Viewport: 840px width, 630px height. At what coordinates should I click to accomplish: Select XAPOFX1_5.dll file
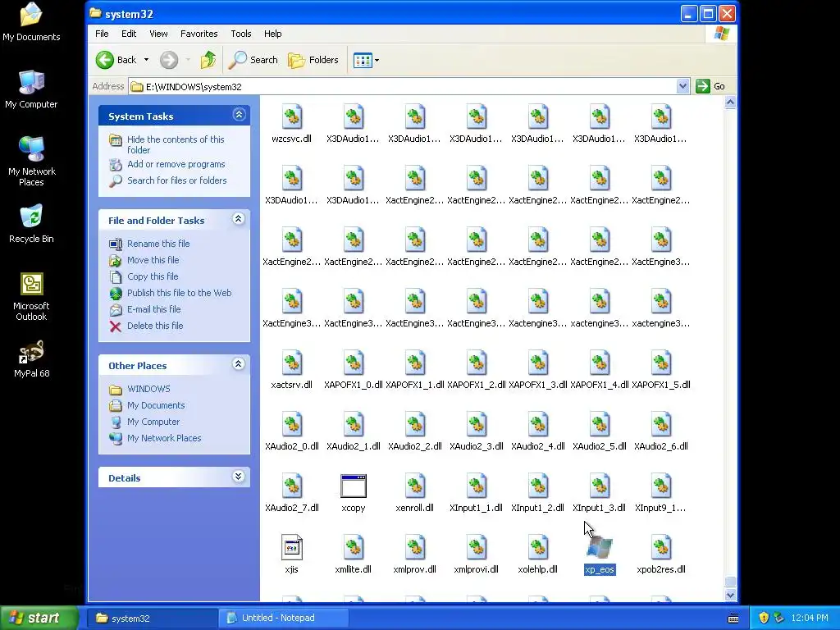coord(661,363)
